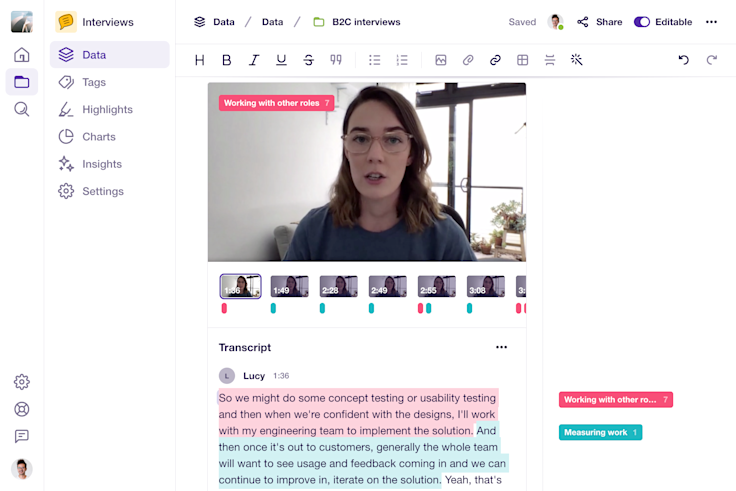Select the Data item in sidebar
The height and width of the screenshot is (491, 736).
[x=109, y=54]
